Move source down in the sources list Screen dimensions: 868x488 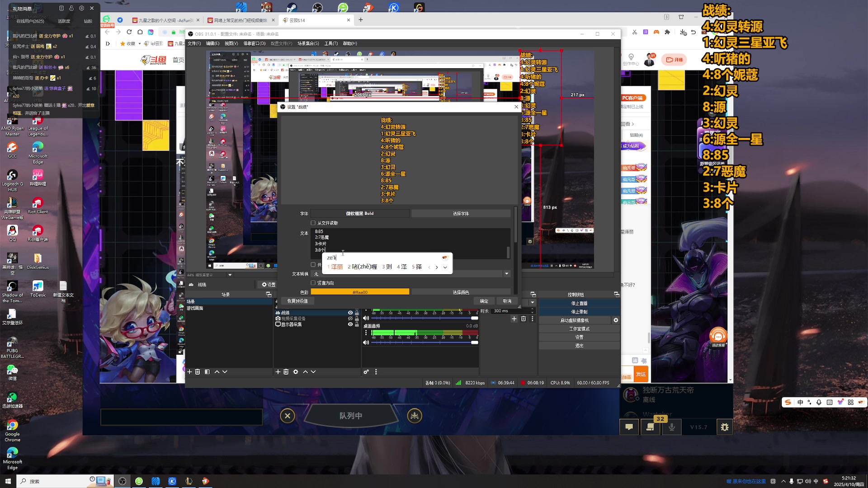(x=313, y=372)
